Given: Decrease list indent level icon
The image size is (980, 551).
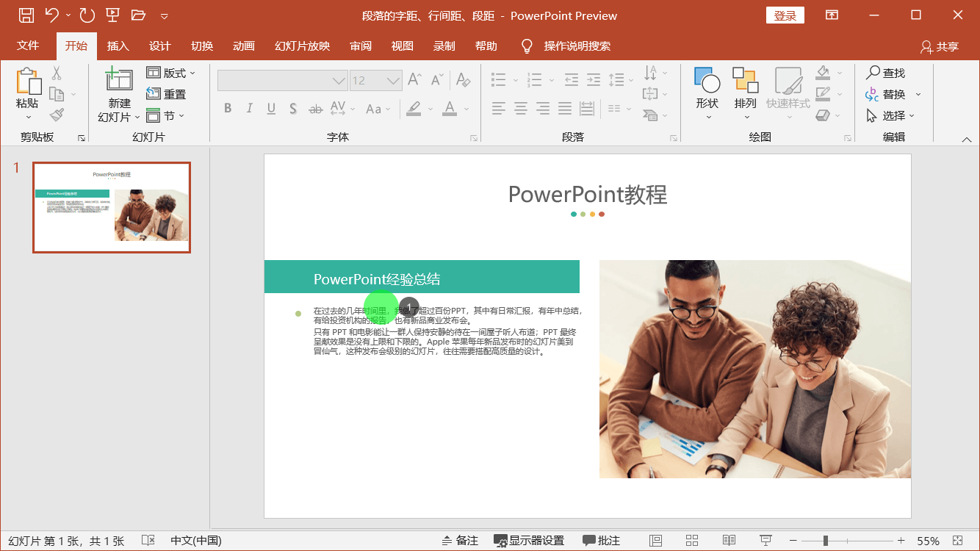Looking at the screenshot, I should [x=571, y=79].
